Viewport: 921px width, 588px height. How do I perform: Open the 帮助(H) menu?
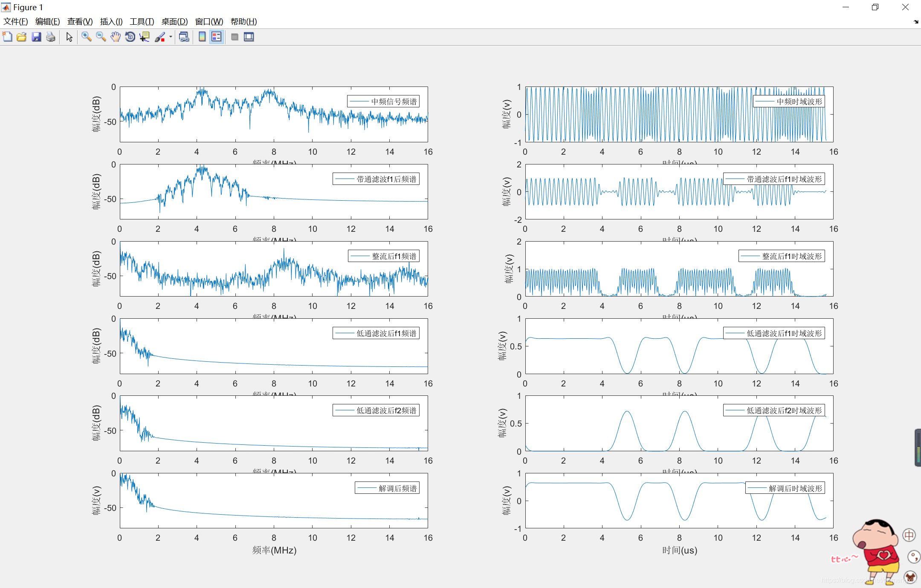pyautogui.click(x=243, y=21)
